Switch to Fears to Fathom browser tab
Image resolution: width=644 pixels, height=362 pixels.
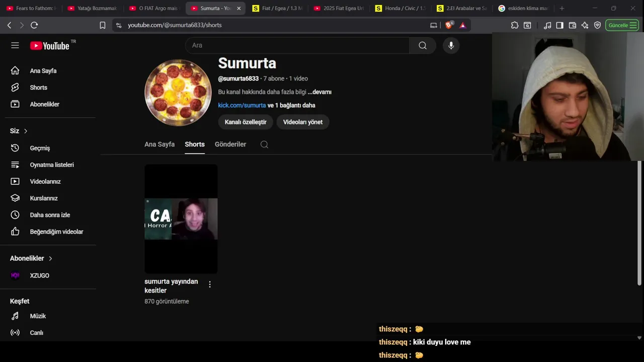31,9
